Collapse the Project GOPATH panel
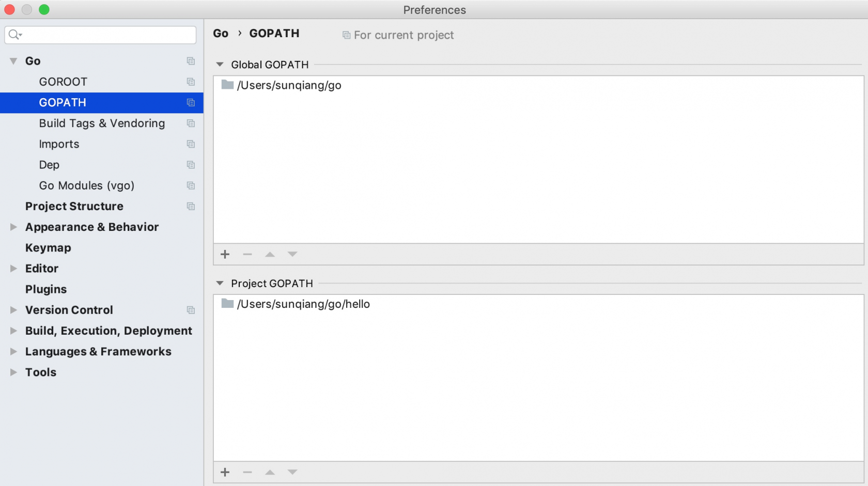The width and height of the screenshot is (868, 486). click(x=220, y=283)
